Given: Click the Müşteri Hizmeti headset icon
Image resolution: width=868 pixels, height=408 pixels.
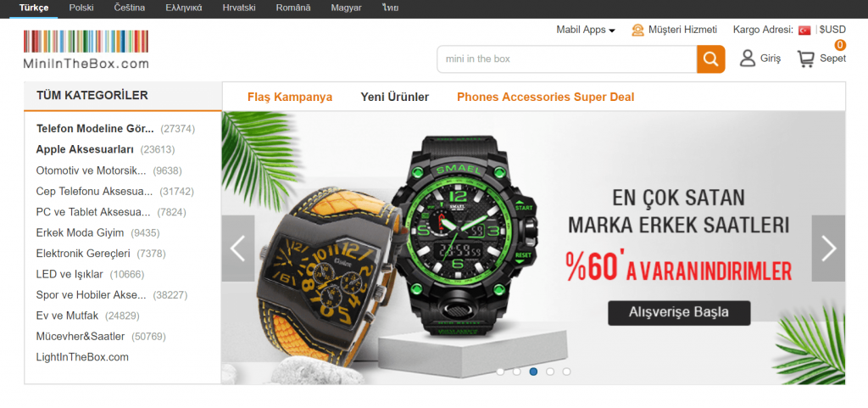Looking at the screenshot, I should tap(637, 30).
